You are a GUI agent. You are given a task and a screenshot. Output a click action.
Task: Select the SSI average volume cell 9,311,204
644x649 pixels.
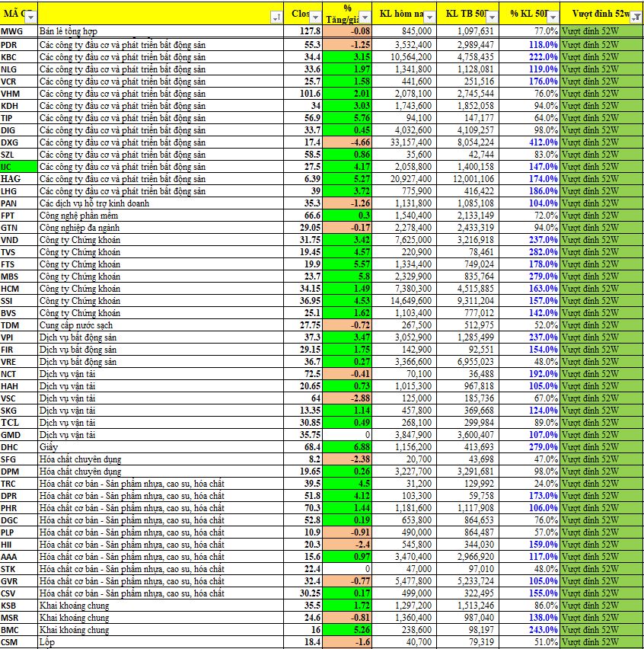pos(468,301)
